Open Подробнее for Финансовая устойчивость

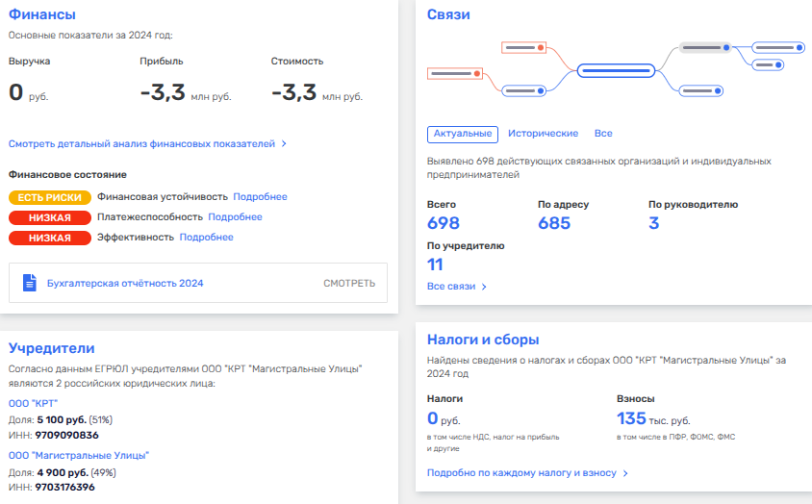pos(260,197)
